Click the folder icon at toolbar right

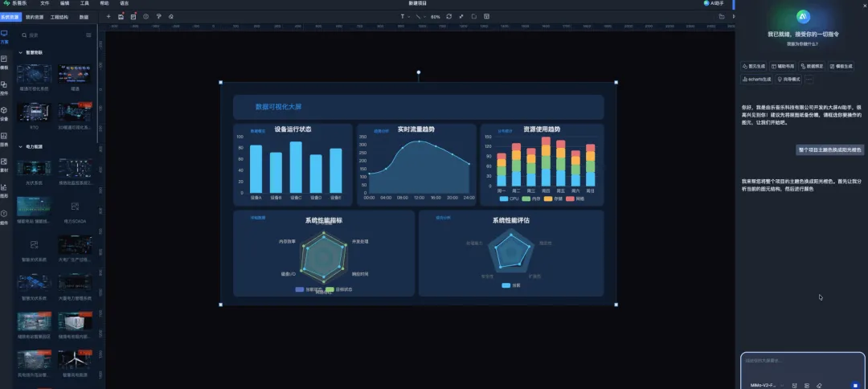[x=722, y=17]
